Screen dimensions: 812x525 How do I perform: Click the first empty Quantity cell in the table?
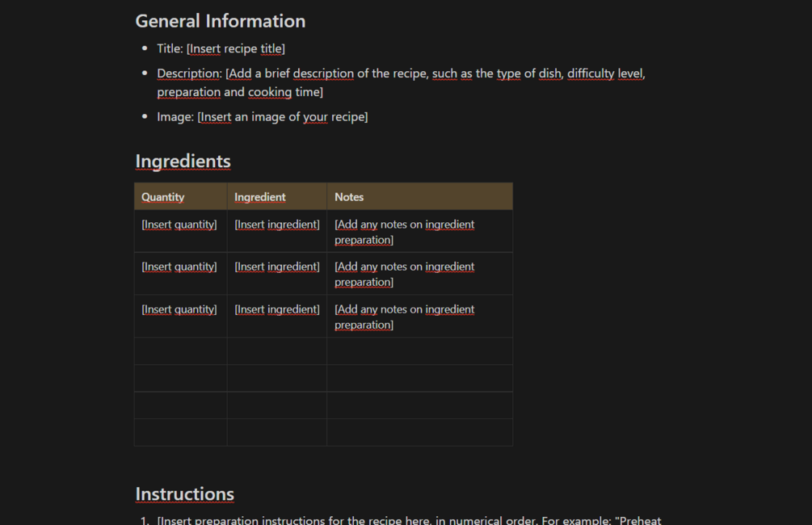coord(180,351)
